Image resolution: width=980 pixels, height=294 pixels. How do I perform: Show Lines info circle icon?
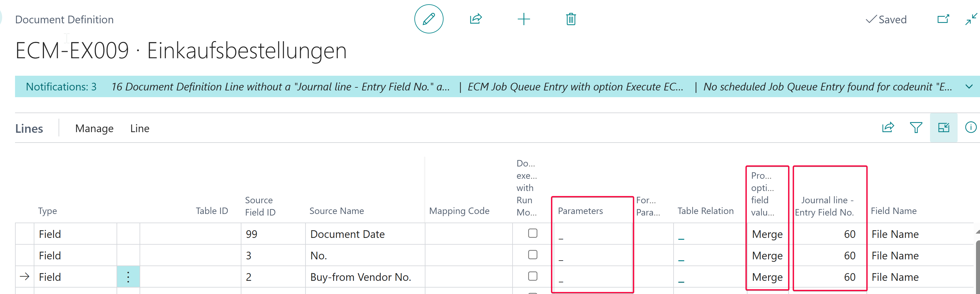(970, 128)
